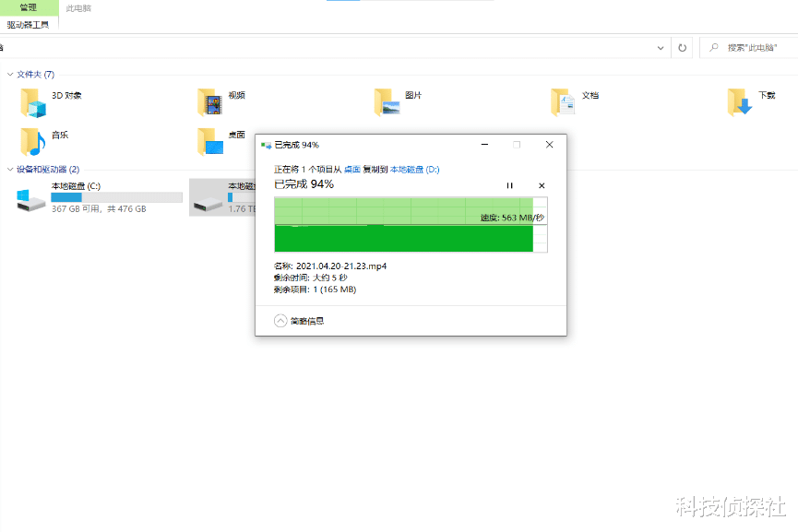Select the 本地磁盘 (C:) drive icon
Viewport: 798px width, 532px height.
click(30, 199)
